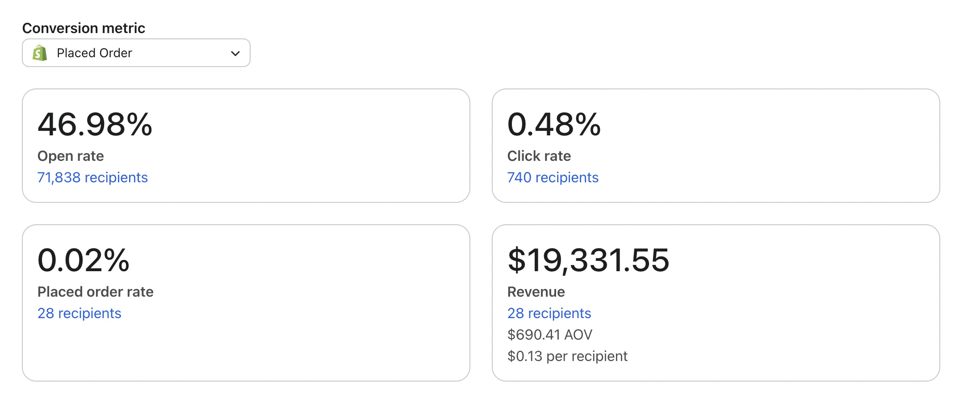Expand the dropdown chevron arrow

click(x=235, y=54)
